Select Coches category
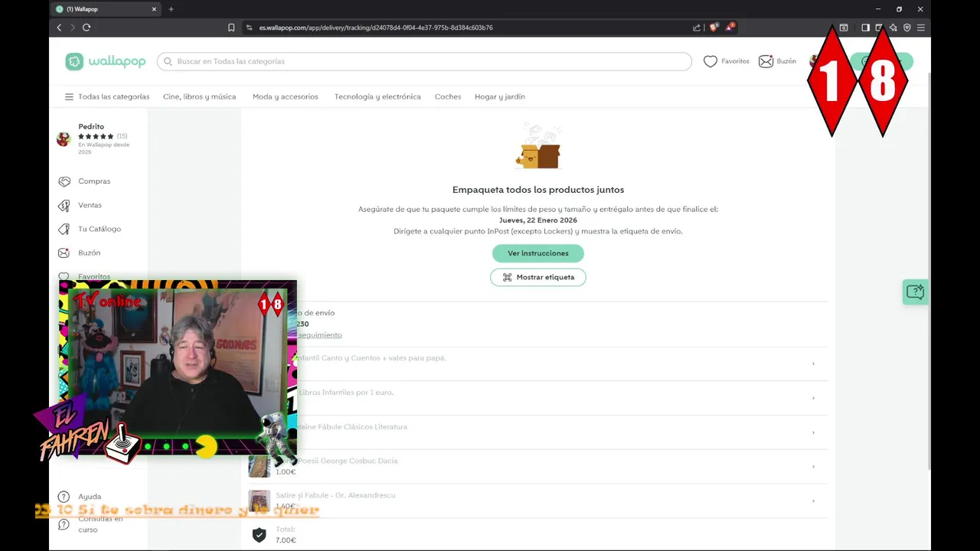The height and width of the screenshot is (551, 980). [x=448, y=96]
